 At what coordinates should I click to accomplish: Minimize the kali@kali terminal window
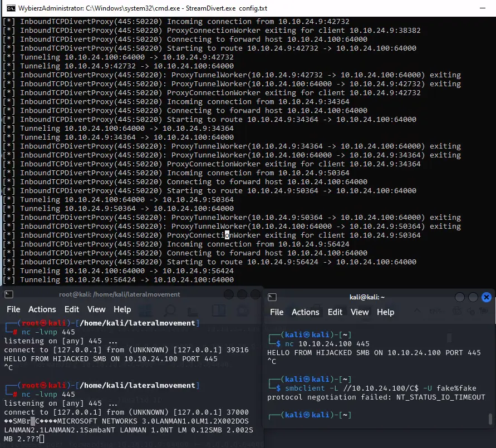coord(460,297)
